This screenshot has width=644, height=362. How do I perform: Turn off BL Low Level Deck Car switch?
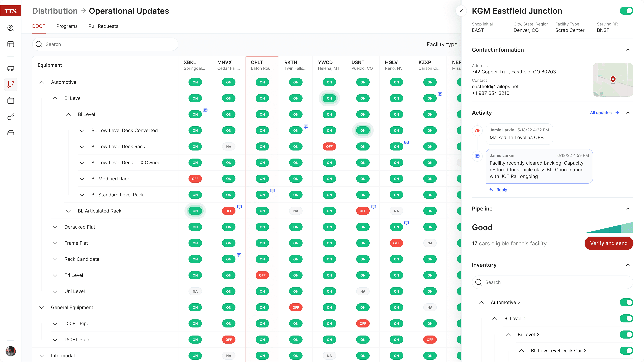coord(626,350)
